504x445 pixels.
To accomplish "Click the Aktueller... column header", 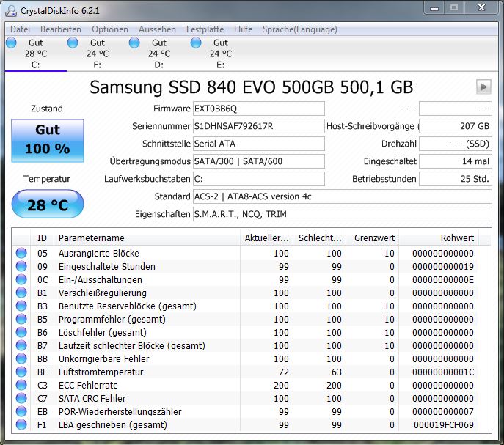I will pos(266,238).
